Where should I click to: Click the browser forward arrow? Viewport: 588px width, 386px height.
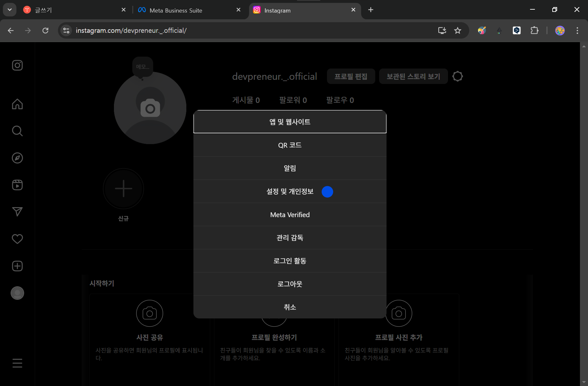click(x=28, y=31)
